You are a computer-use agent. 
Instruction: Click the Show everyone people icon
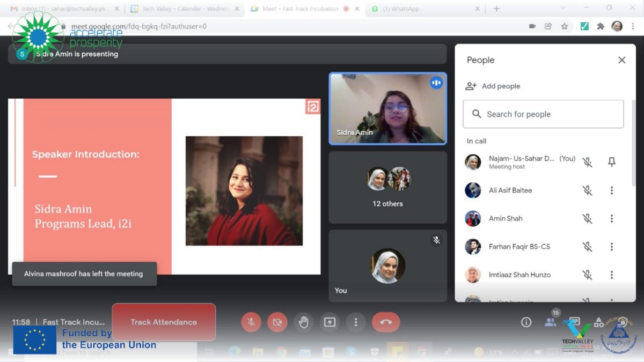point(551,322)
